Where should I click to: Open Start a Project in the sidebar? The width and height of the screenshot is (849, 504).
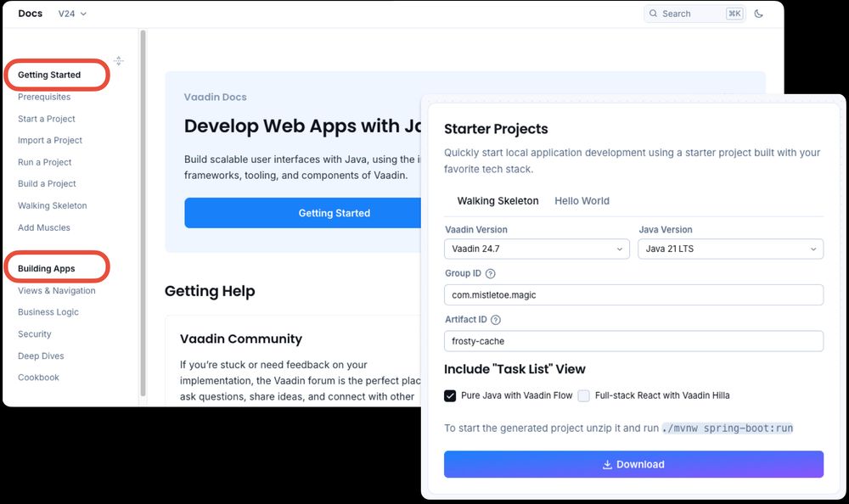(47, 119)
